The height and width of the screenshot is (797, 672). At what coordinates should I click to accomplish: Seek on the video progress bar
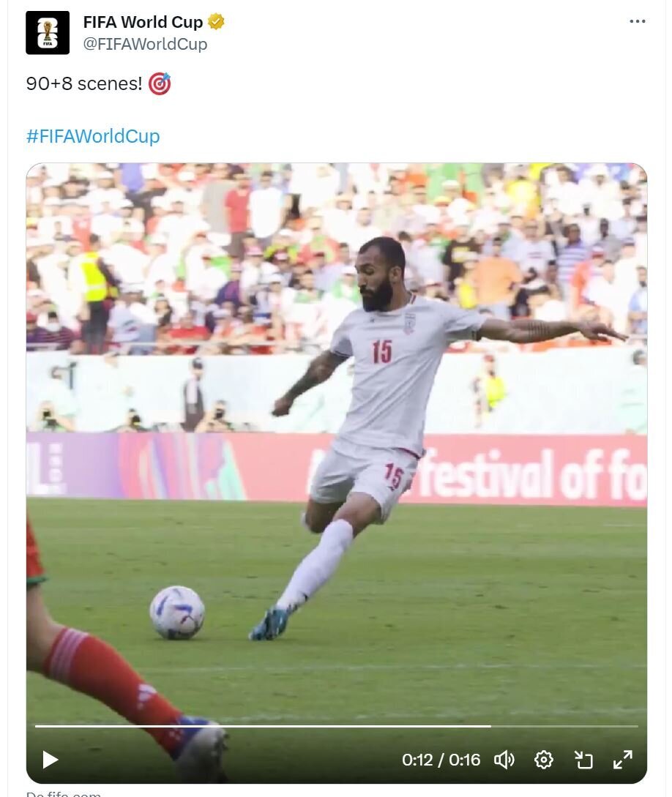(336, 726)
